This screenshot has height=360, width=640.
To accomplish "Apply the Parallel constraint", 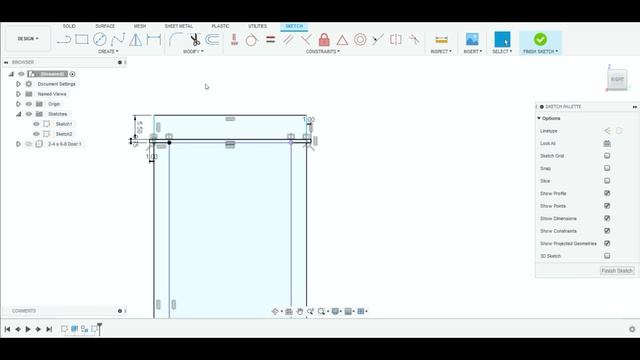I will [288, 40].
